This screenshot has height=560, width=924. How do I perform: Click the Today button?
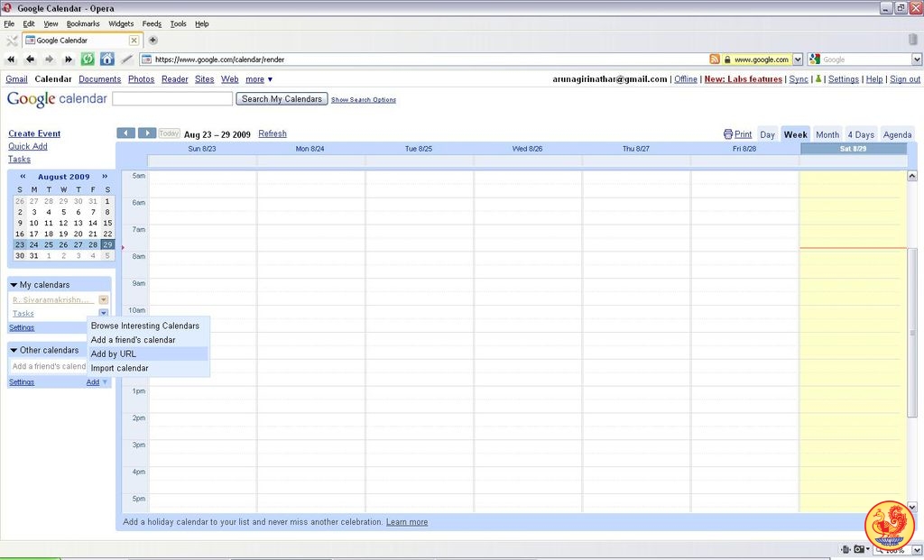[169, 133]
